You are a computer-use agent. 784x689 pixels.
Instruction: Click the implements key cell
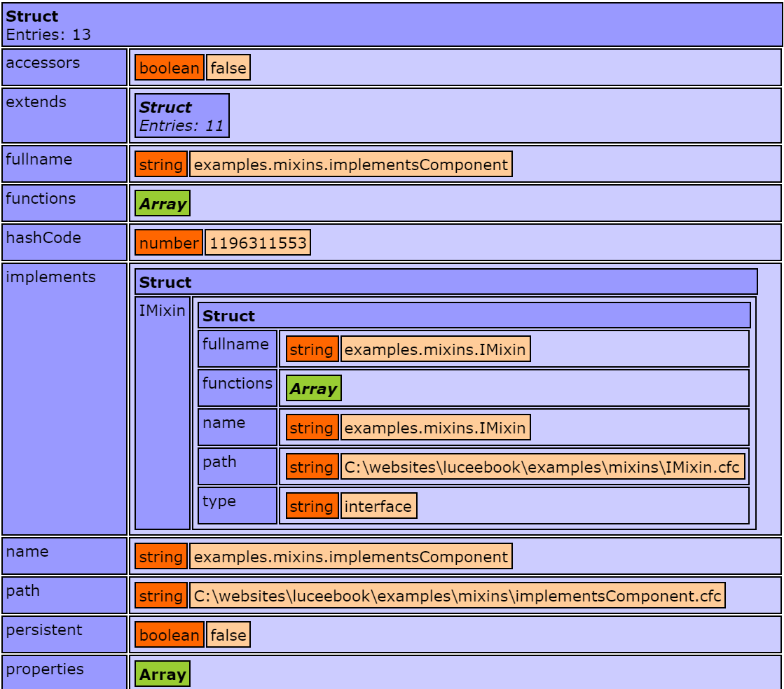coord(64,399)
